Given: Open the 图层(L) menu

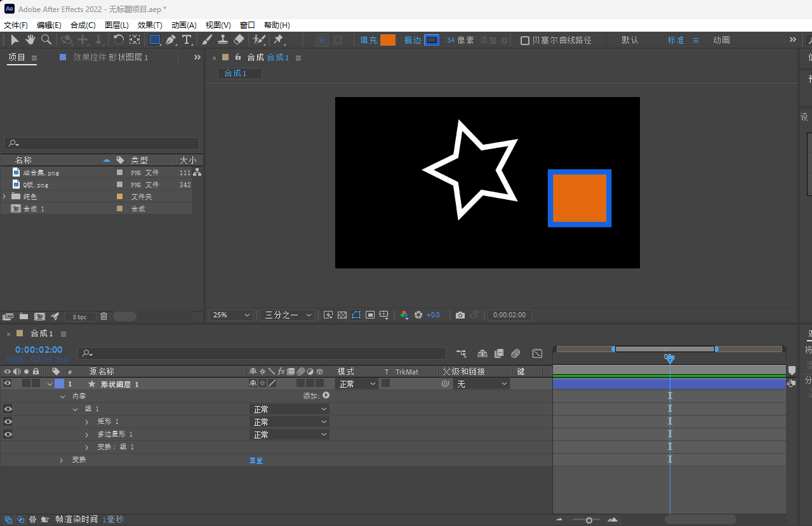Looking at the screenshot, I should coord(117,25).
